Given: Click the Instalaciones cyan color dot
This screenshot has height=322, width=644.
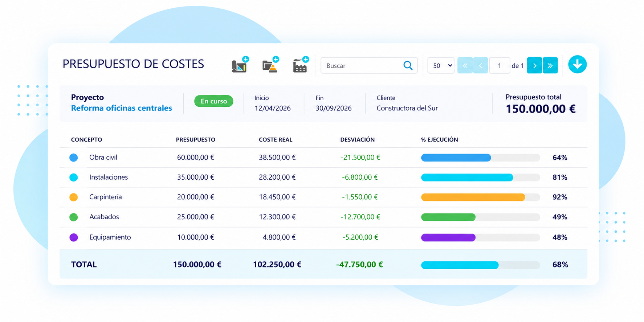Looking at the screenshot, I should (x=74, y=178).
